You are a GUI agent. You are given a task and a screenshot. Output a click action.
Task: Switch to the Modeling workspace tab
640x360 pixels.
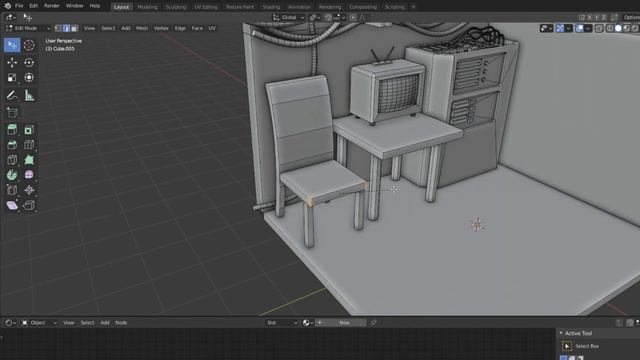(147, 7)
